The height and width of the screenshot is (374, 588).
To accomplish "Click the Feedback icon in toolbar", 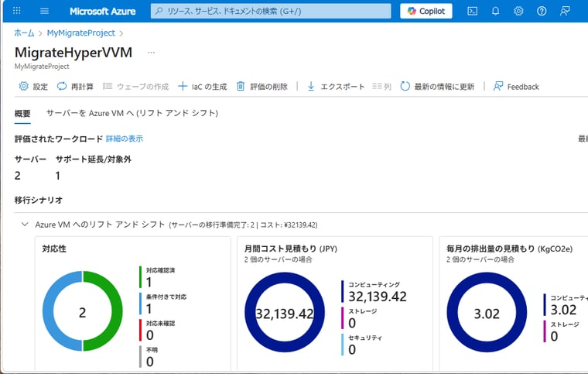I will pos(498,86).
